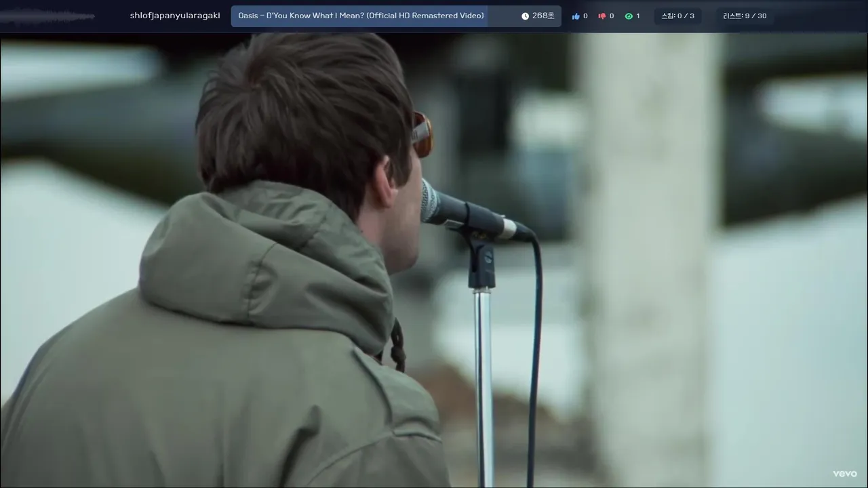Click the vevo logo on the video

[845, 474]
